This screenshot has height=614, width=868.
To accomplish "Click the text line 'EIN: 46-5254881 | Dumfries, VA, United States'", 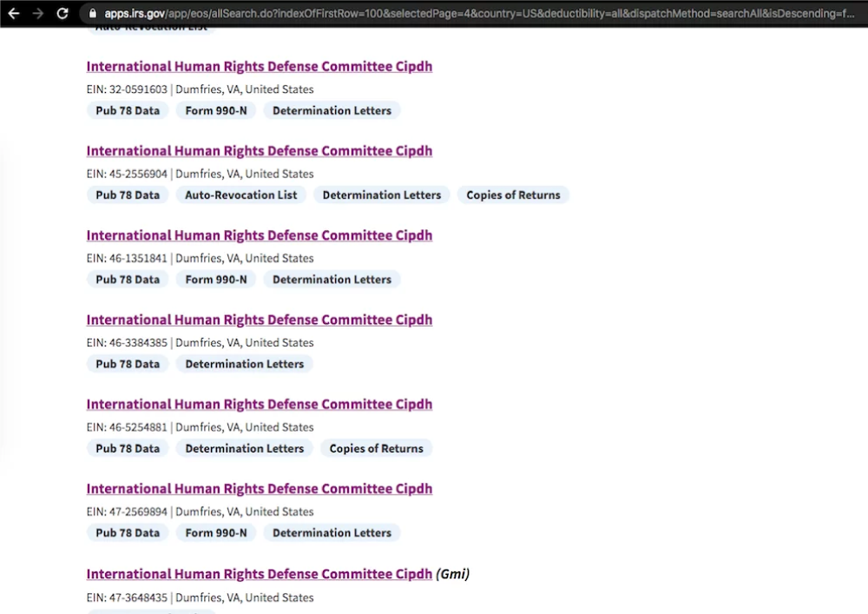I will [200, 427].
